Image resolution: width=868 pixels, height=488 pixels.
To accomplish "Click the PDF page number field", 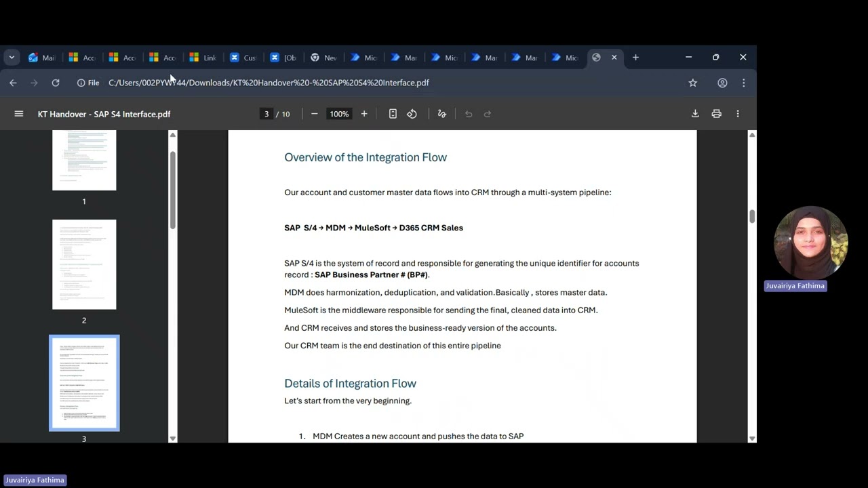I will point(267,114).
